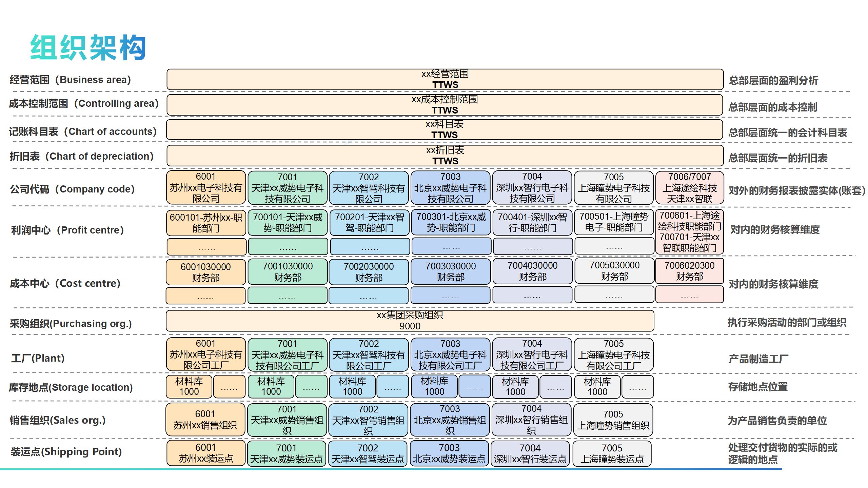Click the 组织架构 slide title
Image resolution: width=868 pixels, height=488 pixels.
(x=88, y=47)
